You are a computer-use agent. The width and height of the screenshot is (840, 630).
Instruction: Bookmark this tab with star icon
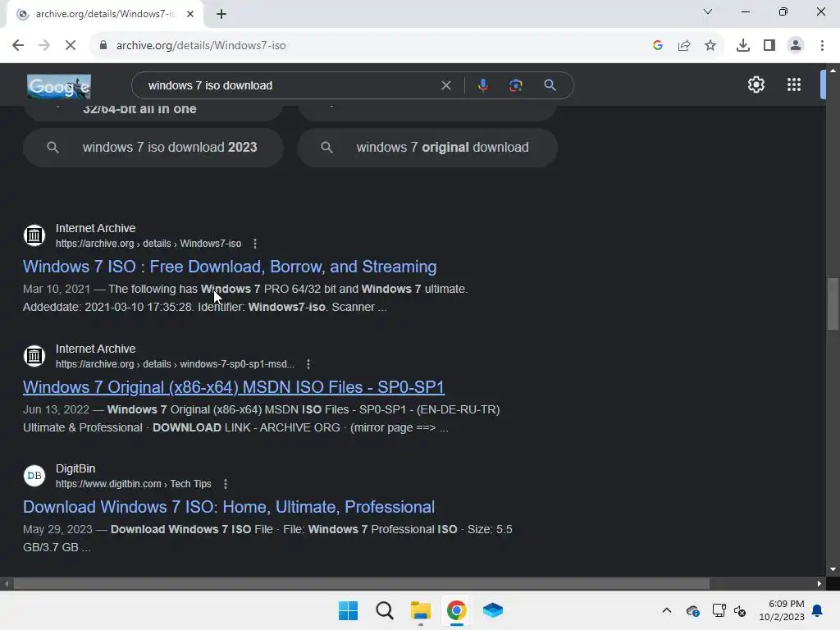coord(710,46)
